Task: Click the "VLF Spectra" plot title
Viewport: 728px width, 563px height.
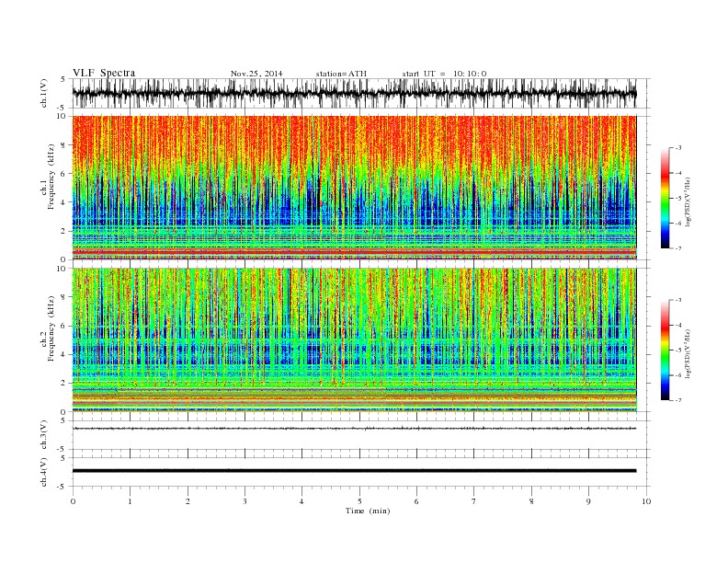Action: 104,73
